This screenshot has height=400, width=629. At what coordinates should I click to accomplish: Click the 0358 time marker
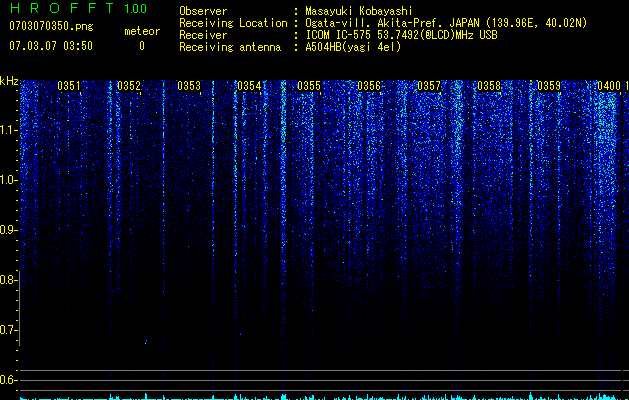tap(489, 86)
